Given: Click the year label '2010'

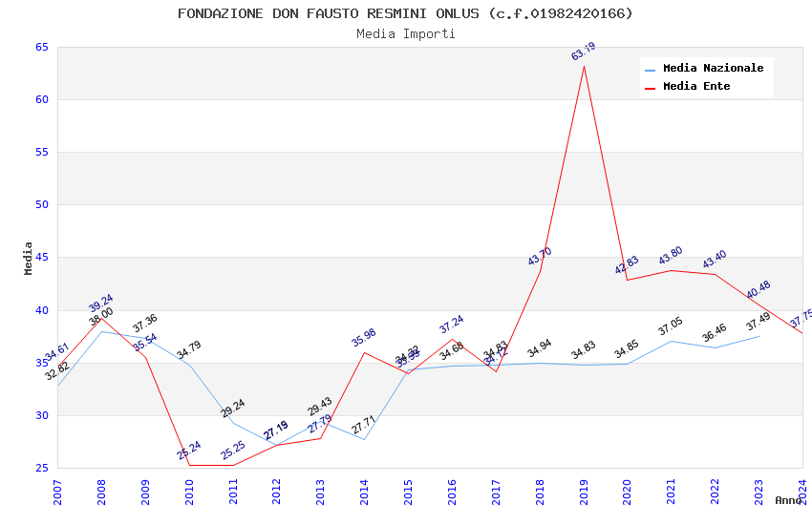Looking at the screenshot, I should (x=189, y=492).
